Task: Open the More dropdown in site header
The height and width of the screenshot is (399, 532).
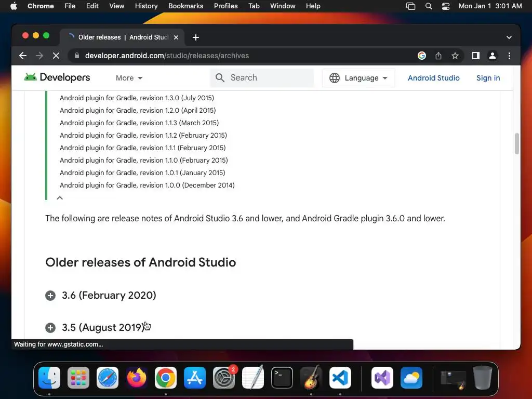Action: pos(129,78)
